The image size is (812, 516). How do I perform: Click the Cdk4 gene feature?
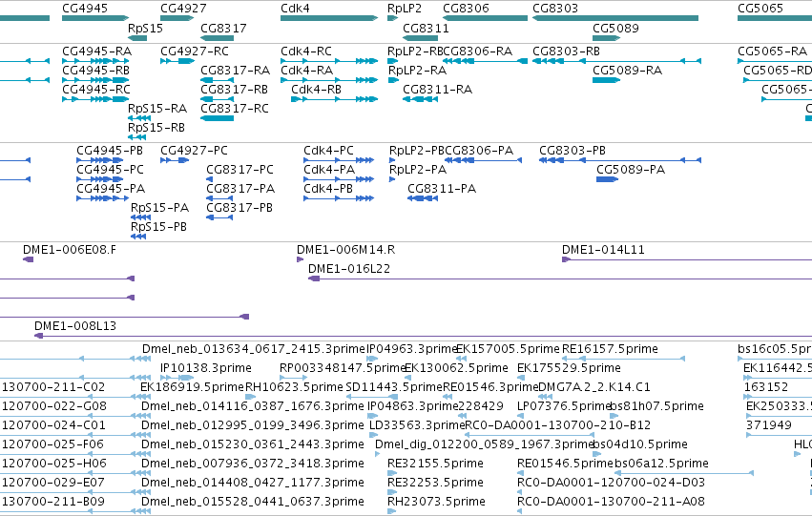[329, 18]
